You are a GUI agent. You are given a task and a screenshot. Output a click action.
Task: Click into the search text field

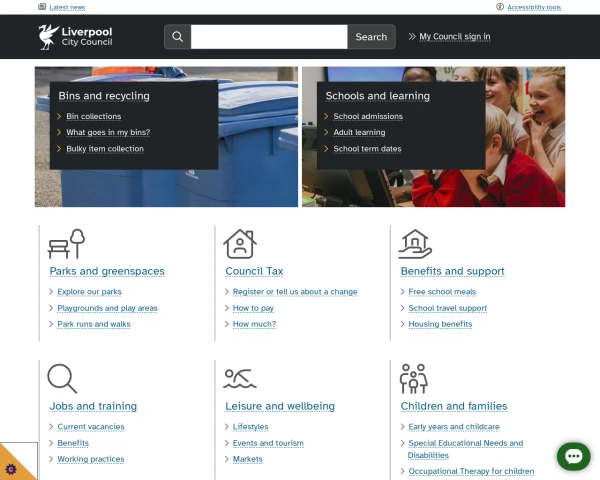coord(269,37)
